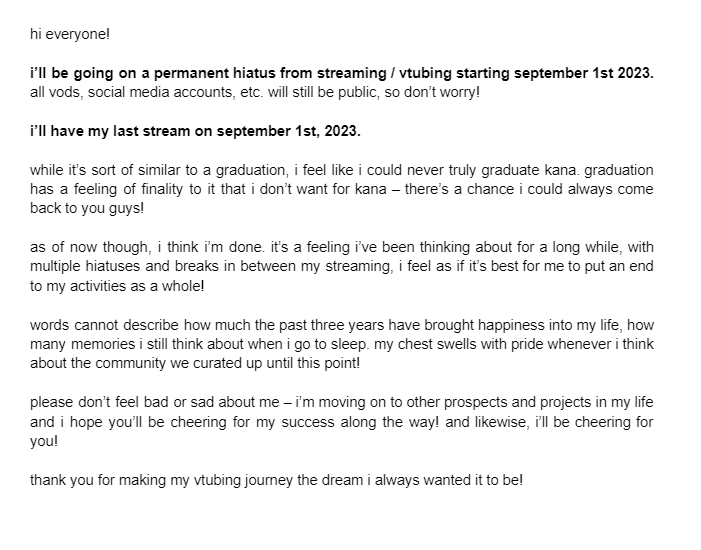
Task: Click the word 'streaming' in the fourth paragraph
Action: (359, 267)
